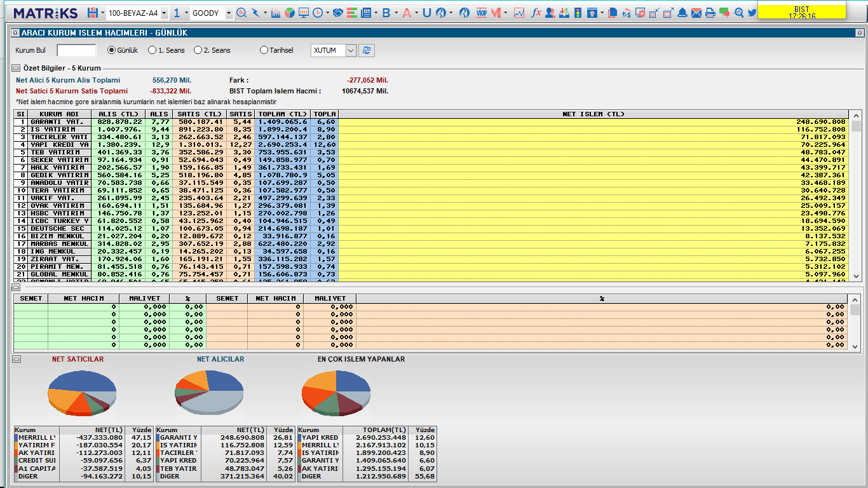Collapse the pie charts section
The width and height of the screenshot is (868, 488).
(x=17, y=359)
